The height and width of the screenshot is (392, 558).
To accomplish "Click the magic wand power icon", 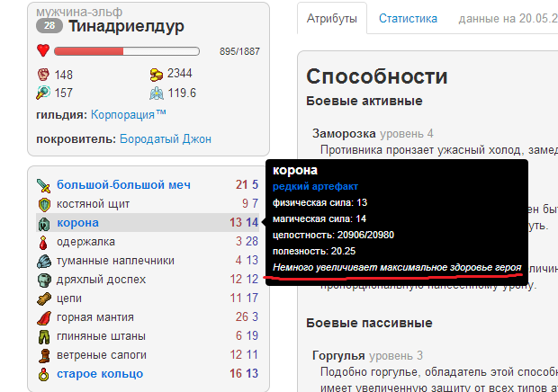I will [x=43, y=93].
